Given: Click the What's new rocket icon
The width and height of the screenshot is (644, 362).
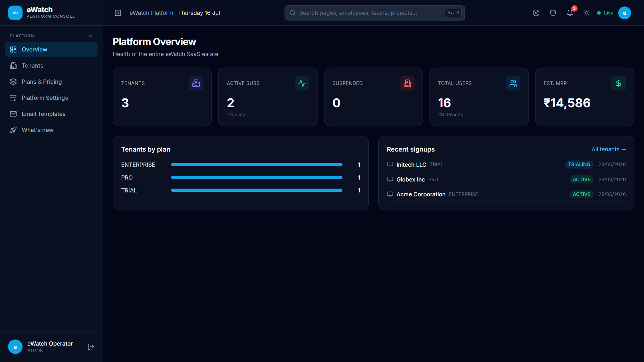Looking at the screenshot, I should click(x=13, y=130).
